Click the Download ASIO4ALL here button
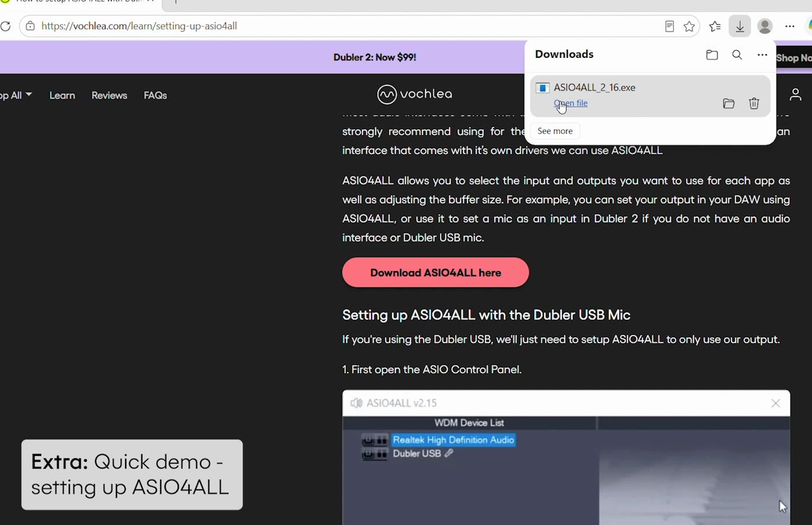 click(436, 272)
